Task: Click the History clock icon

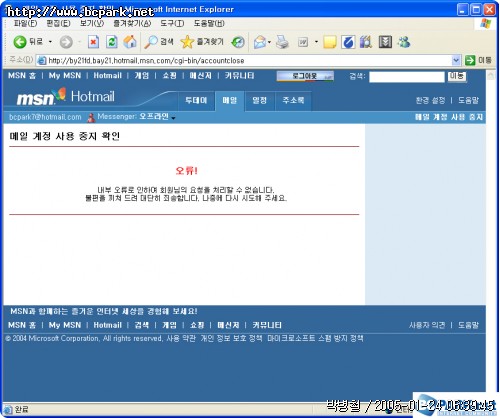Action: pos(238,42)
